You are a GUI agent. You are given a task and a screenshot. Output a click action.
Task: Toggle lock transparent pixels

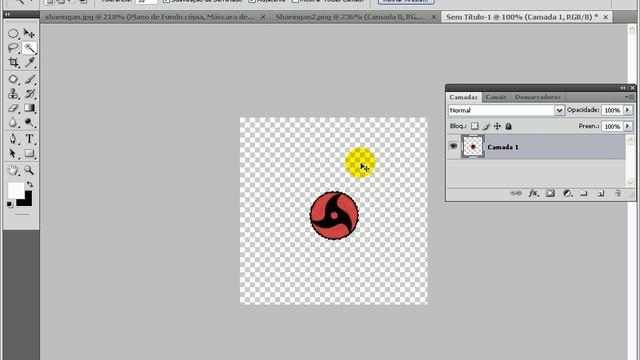(474, 127)
